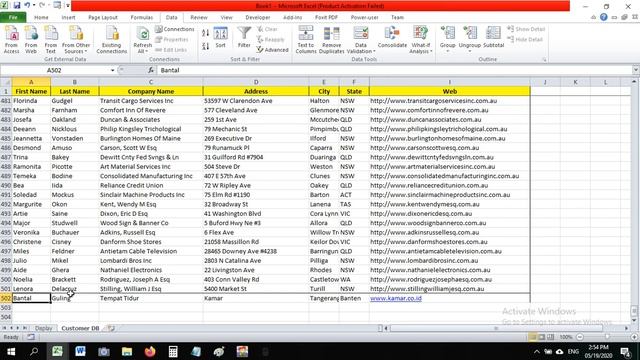Select cell with Lombardi Bros Inc
This screenshot has height=360, width=640.
coord(151,261)
